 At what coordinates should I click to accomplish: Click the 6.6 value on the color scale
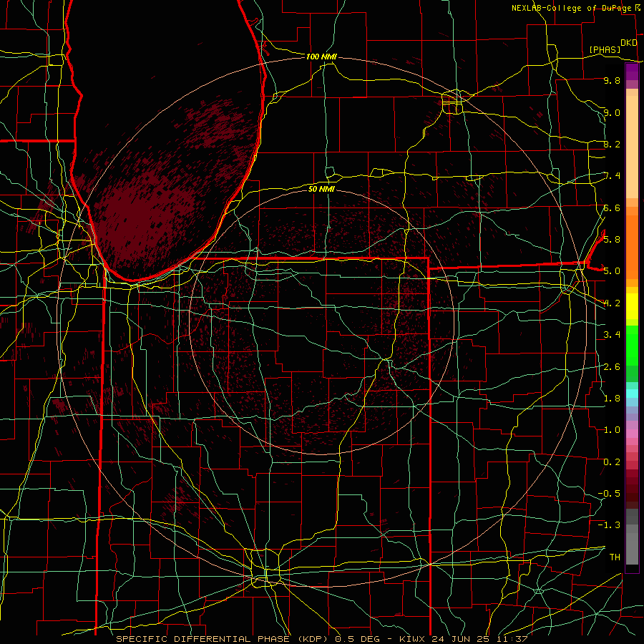[x=612, y=208]
